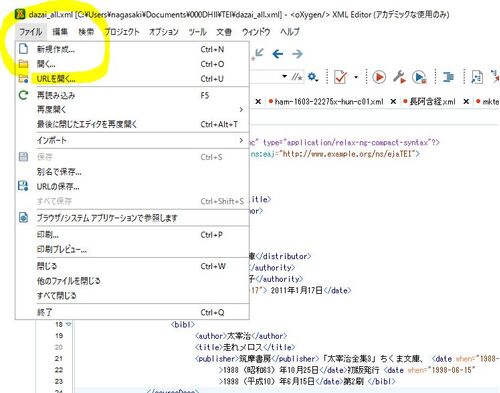This screenshot has height=393, width=500.
Task: Choose 別名で保存...
Action: pyautogui.click(x=132, y=172)
